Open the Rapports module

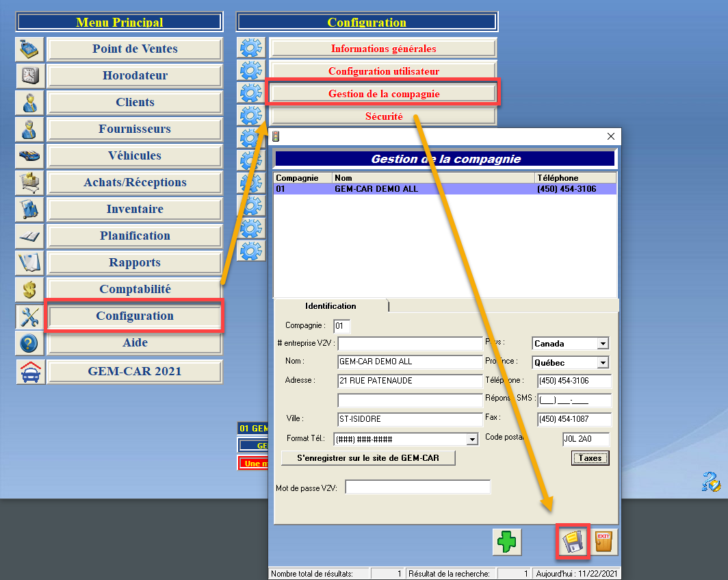pos(135,262)
